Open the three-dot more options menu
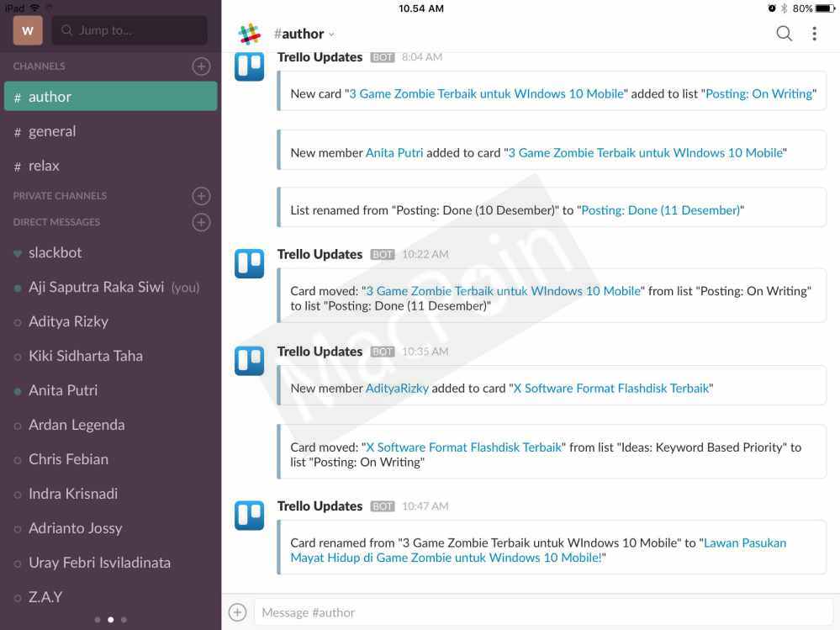 (814, 33)
